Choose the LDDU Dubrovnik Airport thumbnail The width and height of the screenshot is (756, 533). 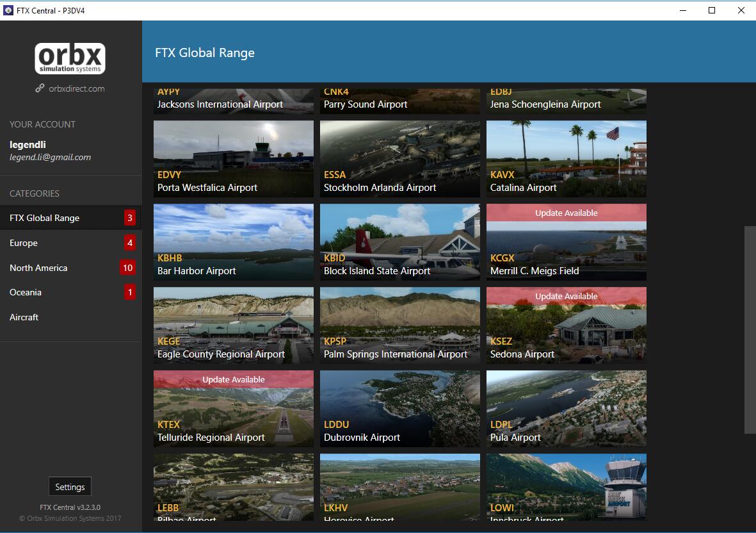pos(399,409)
